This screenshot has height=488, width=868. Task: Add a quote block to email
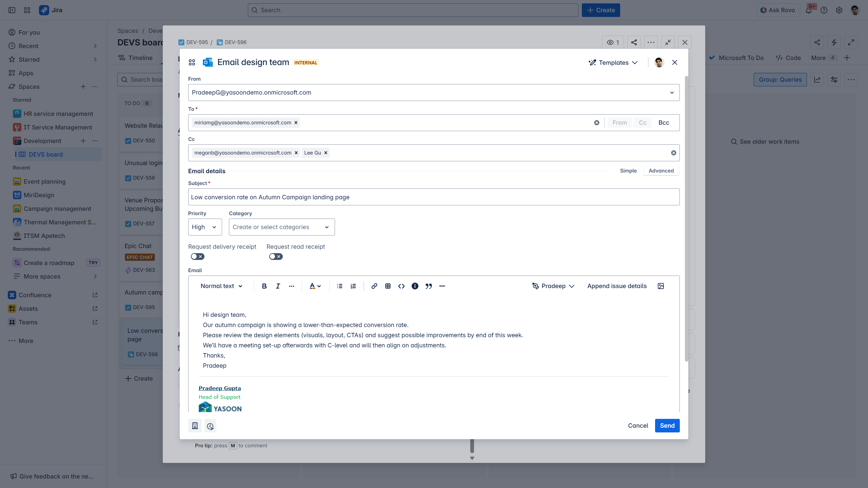[428, 286]
